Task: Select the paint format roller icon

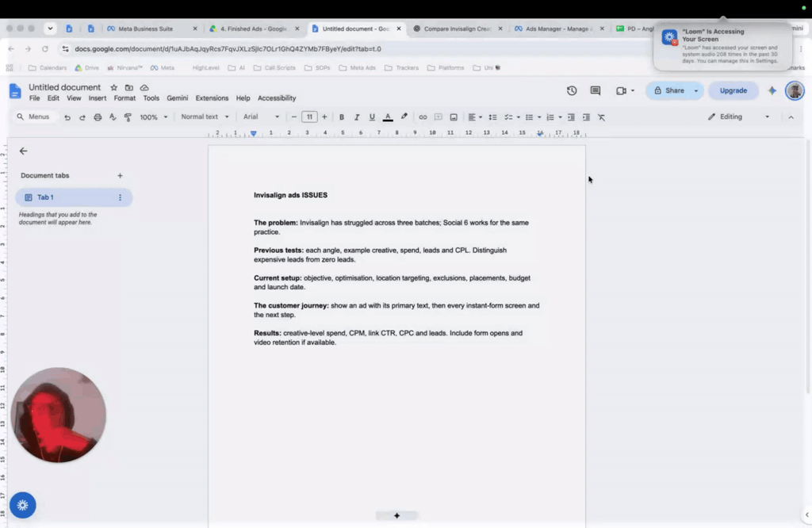Action: point(128,117)
